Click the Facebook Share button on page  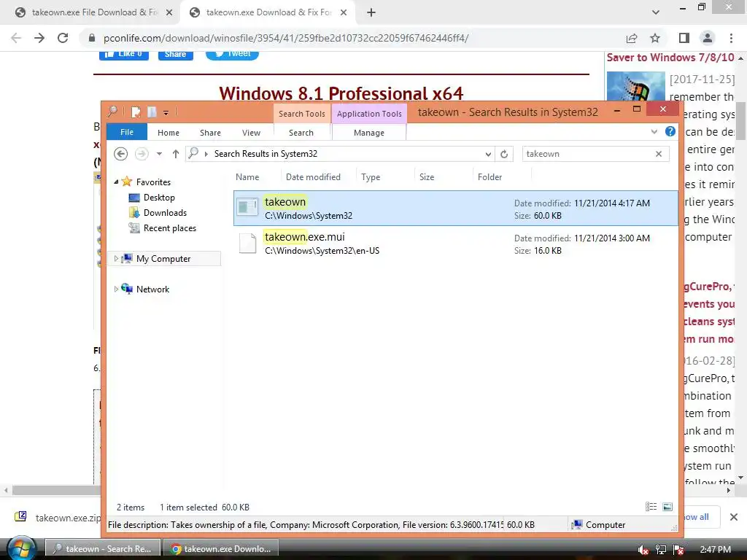tap(175, 54)
